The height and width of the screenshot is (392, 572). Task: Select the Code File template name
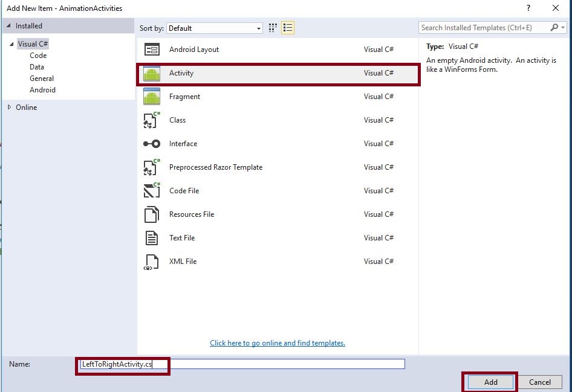184,191
